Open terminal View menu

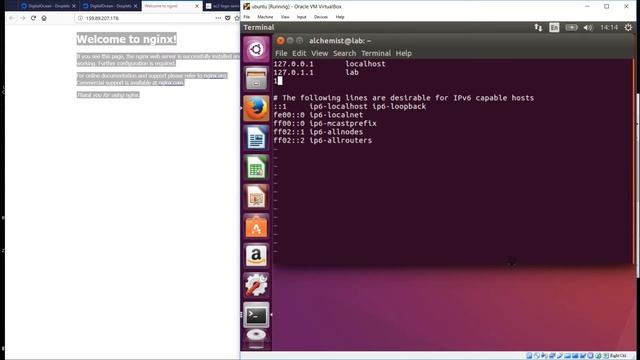pos(319,53)
